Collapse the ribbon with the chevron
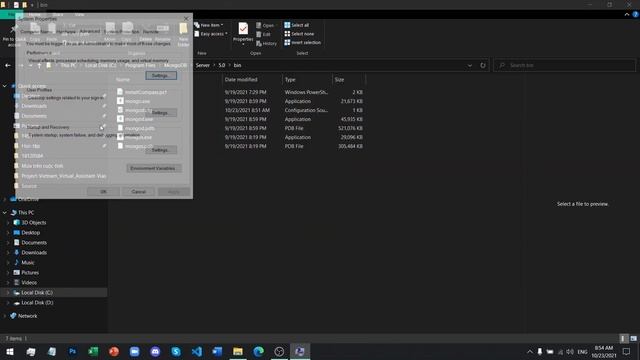This screenshot has height=360, width=640. tap(627, 14)
